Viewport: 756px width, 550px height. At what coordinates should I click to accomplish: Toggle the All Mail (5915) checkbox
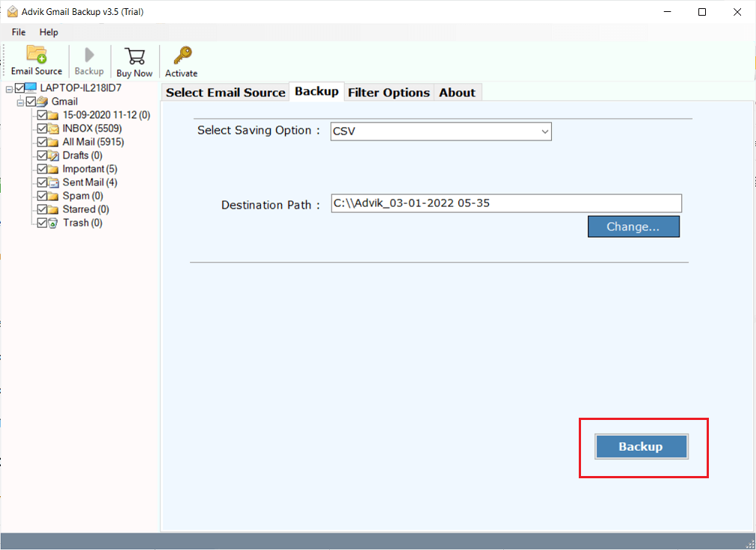(x=42, y=142)
